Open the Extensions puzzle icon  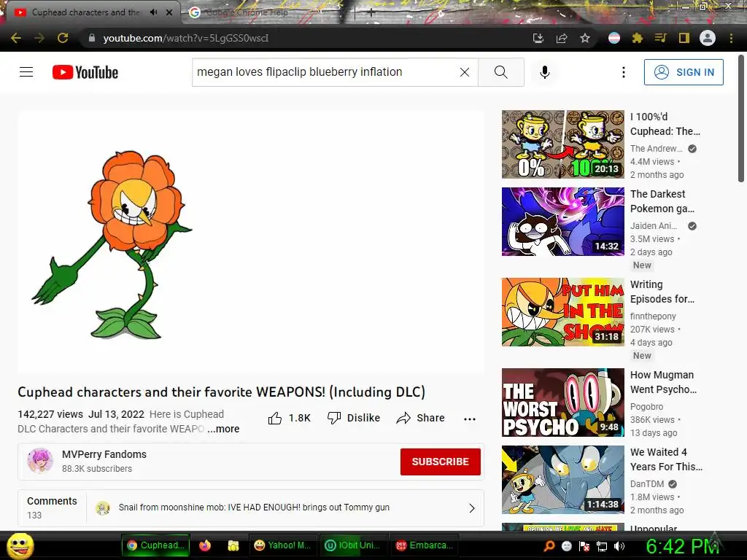(638, 38)
